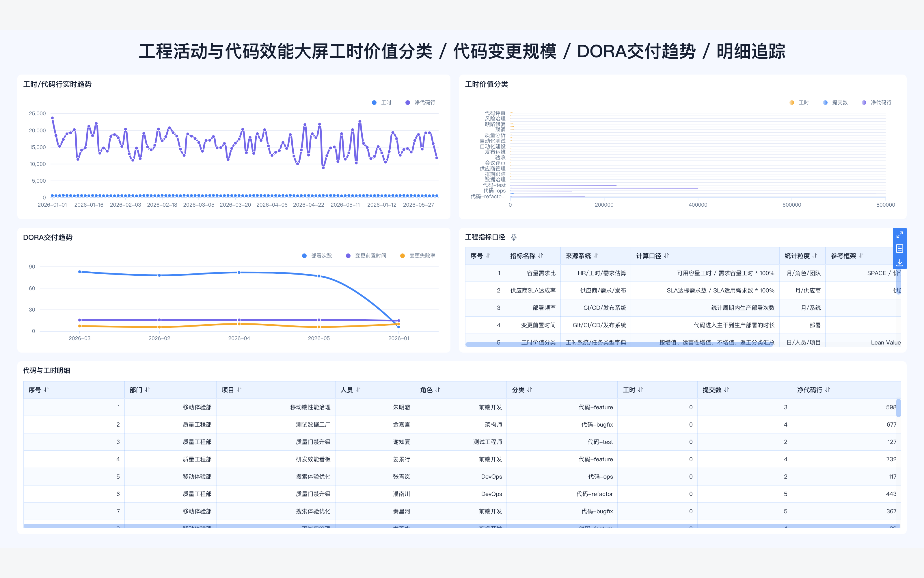Sort by 统计粒度 column
Screen dimensions: 924x578
(815, 256)
